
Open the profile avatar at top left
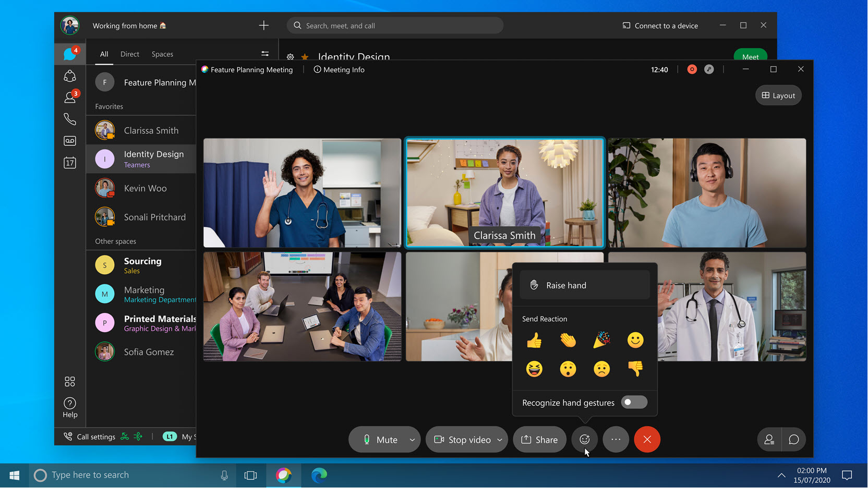pyautogui.click(x=70, y=25)
